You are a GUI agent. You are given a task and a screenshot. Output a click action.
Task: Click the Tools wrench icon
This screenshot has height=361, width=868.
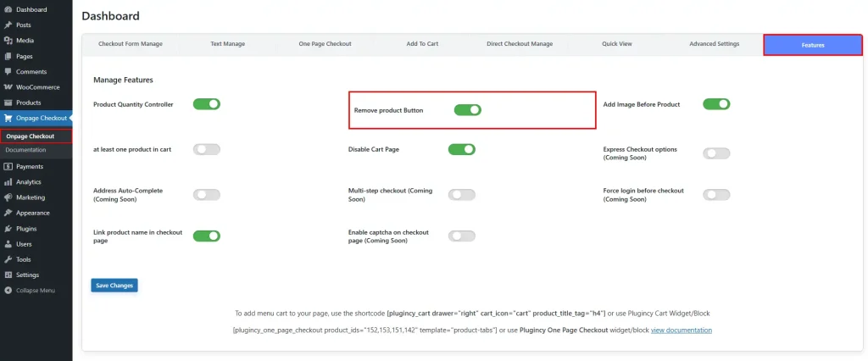click(8, 259)
